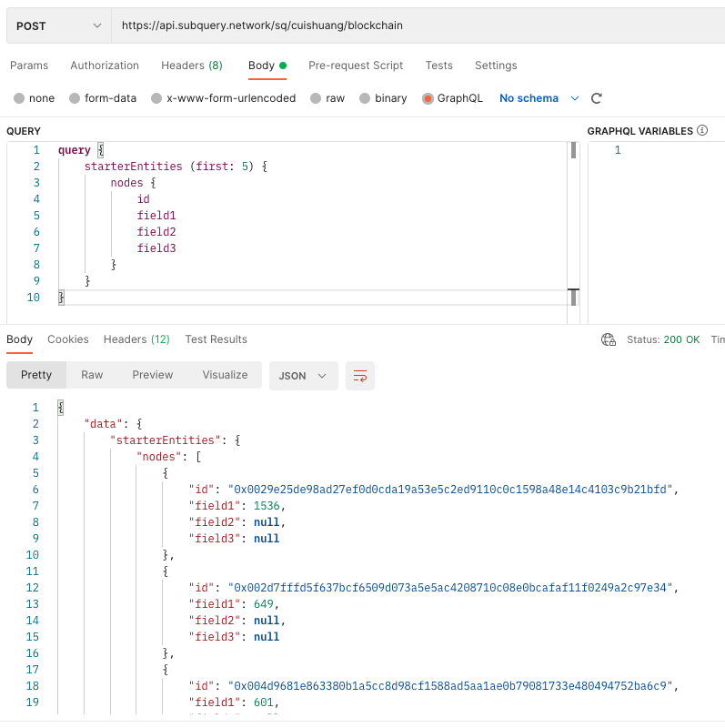Select the binary body option
725x728 pixels.
click(383, 98)
